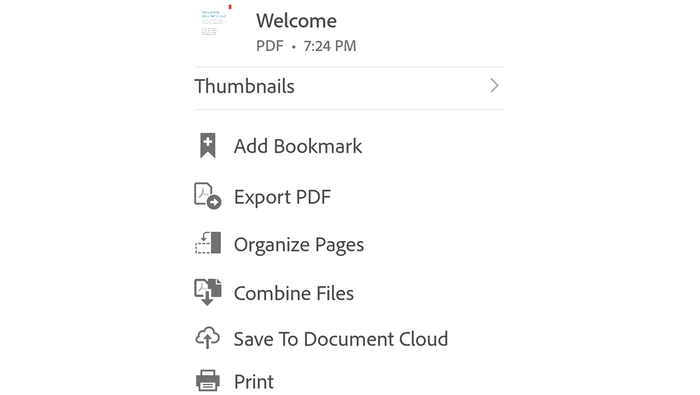
Task: Expand Thumbnails with the chevron arrow
Action: pos(494,86)
